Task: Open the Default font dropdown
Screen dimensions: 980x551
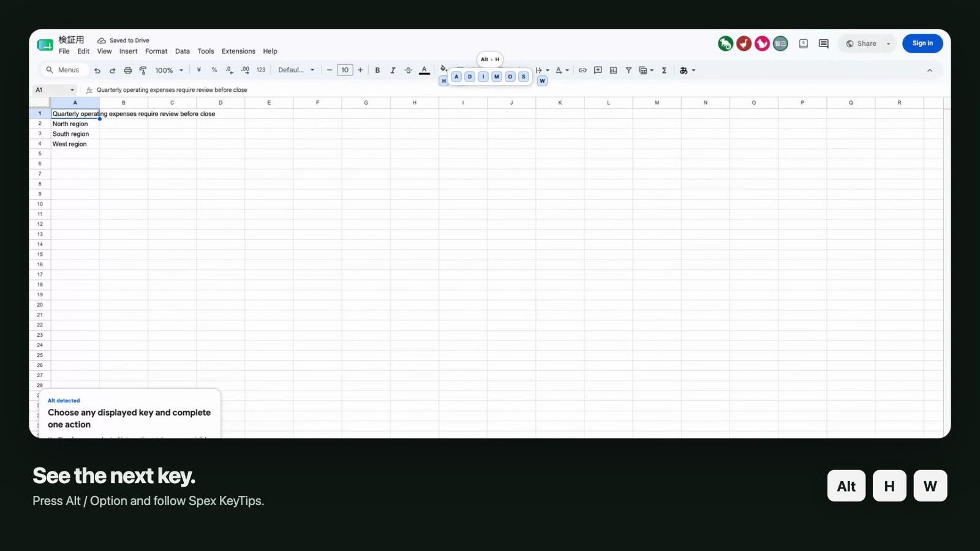Action: 296,70
